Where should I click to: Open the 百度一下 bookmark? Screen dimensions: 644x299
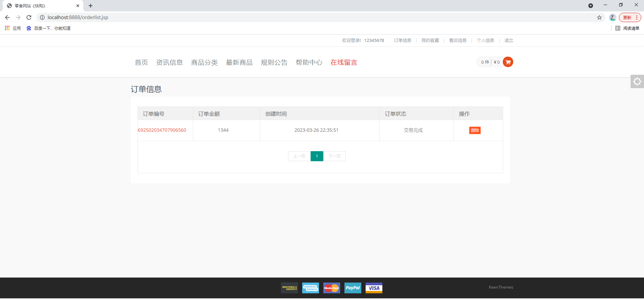48,28
